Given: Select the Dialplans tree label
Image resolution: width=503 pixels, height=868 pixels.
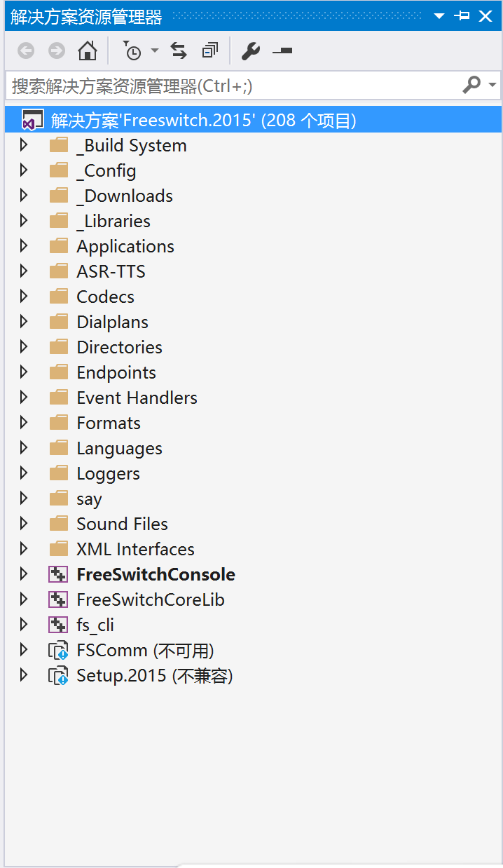Looking at the screenshot, I should [112, 322].
